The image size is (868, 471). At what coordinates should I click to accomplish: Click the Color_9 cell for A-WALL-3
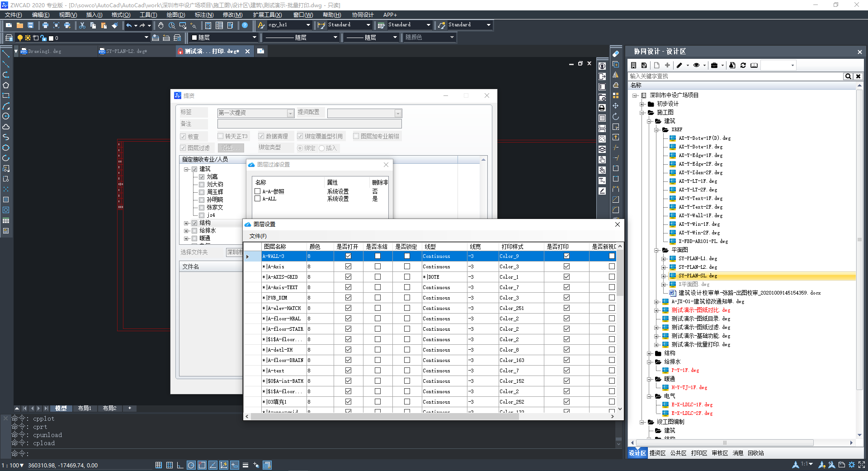(521, 256)
